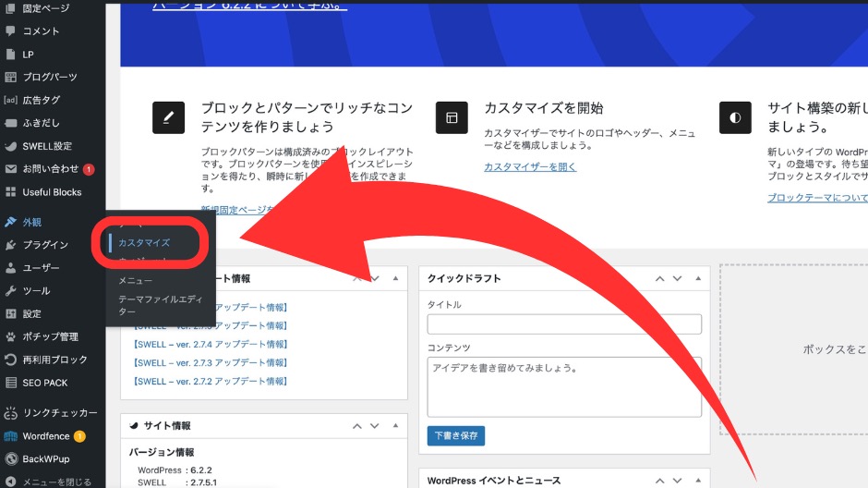The image size is (868, 488).
Task: Click the 固定ページ page icon in sidebar
Action: (10, 7)
